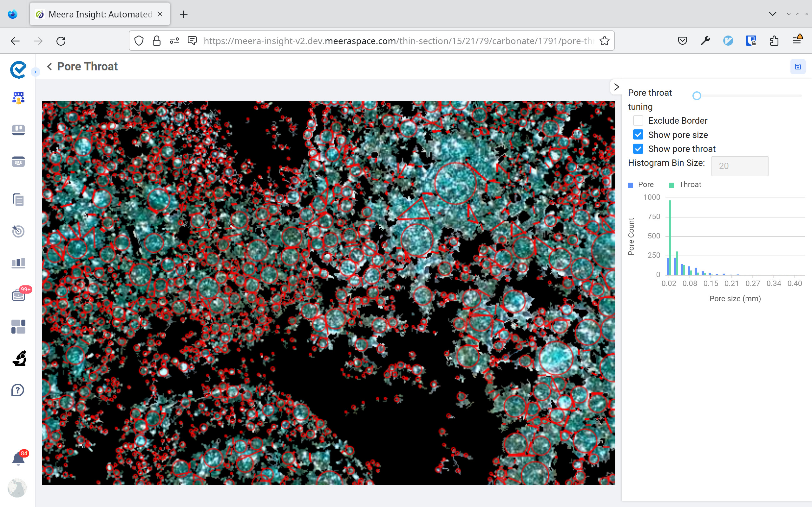Click the tallest green throat histogram bar
Image resolution: width=812 pixels, height=507 pixels.
tap(670, 238)
